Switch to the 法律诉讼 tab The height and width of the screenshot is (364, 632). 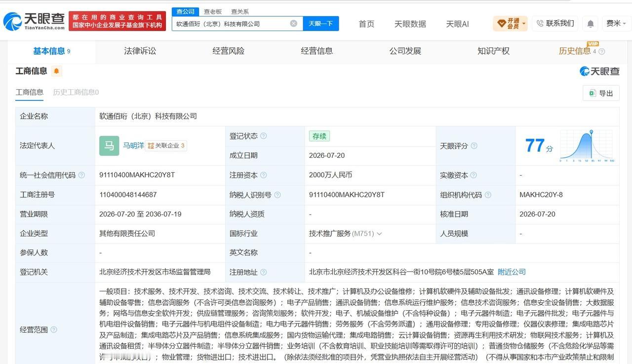click(140, 51)
